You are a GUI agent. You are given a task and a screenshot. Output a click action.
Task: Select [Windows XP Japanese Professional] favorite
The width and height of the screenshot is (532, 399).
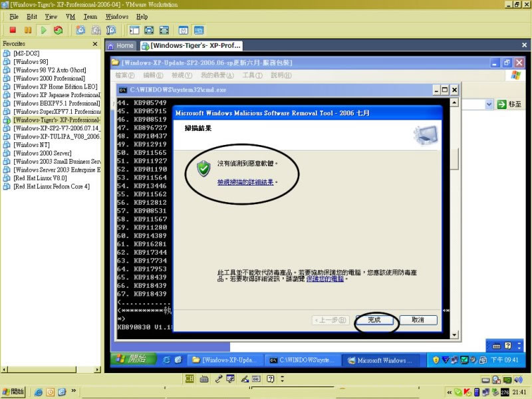[57, 95]
